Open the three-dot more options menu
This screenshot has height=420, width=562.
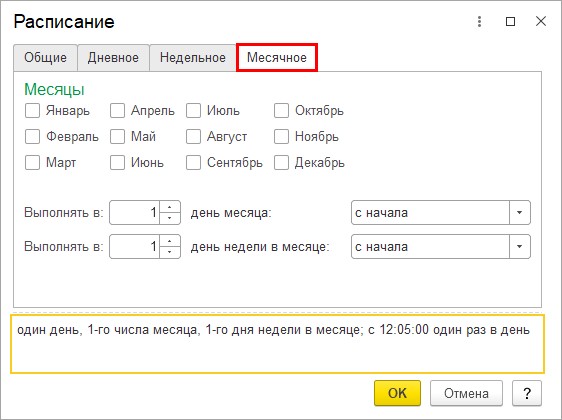(x=479, y=22)
